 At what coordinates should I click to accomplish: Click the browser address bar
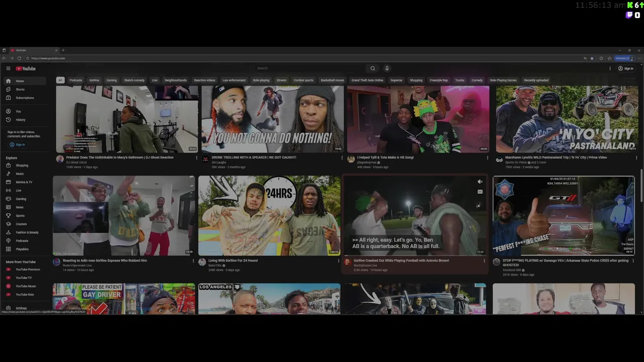302,58
